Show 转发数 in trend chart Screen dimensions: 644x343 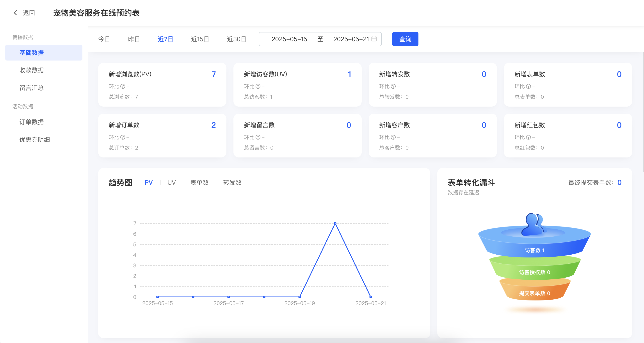coord(232,183)
